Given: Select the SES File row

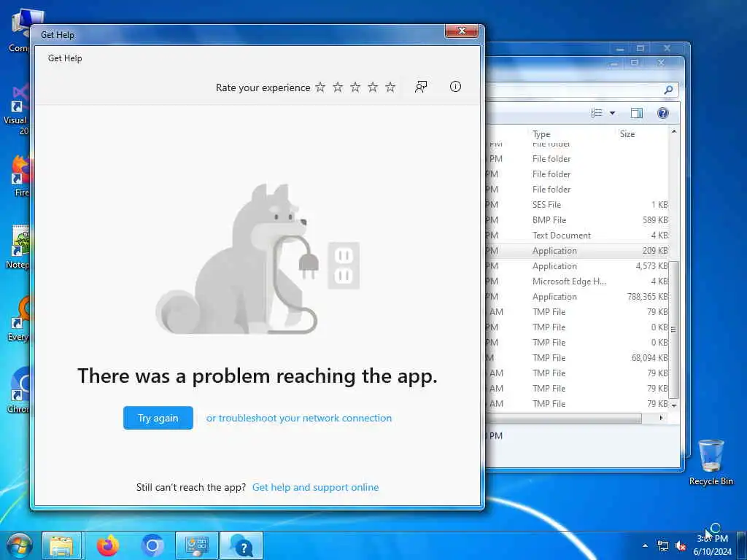Looking at the screenshot, I should pos(578,205).
